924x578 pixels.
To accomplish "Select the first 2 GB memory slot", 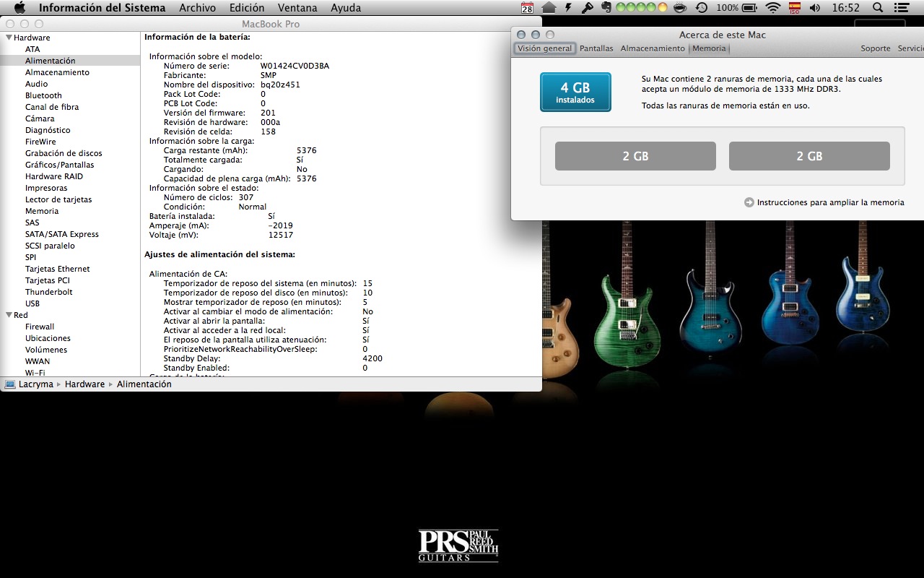I will [635, 156].
